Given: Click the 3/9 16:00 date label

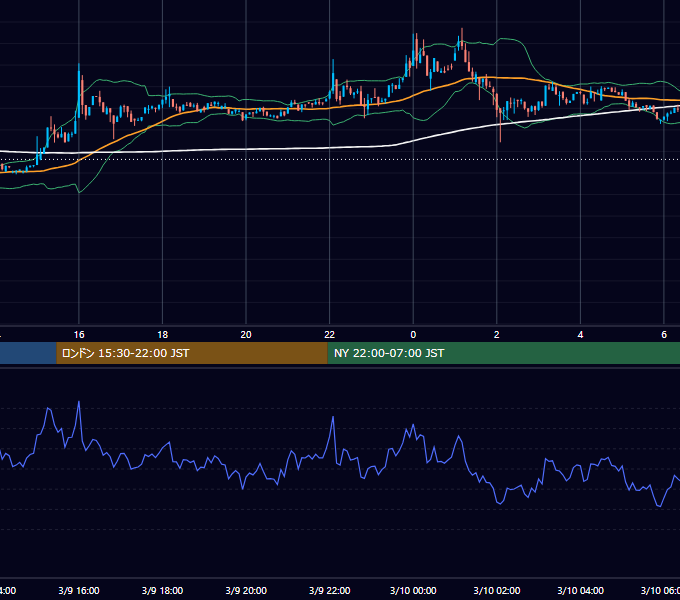Looking at the screenshot, I should coord(79,590).
